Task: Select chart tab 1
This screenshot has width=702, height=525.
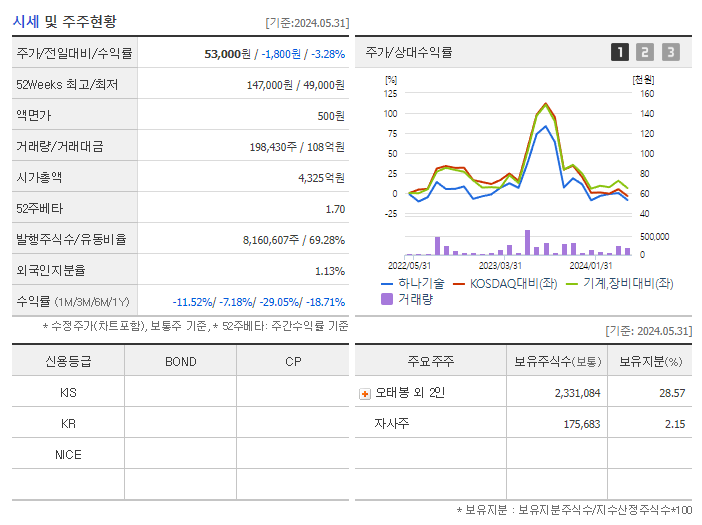Action: (x=620, y=52)
